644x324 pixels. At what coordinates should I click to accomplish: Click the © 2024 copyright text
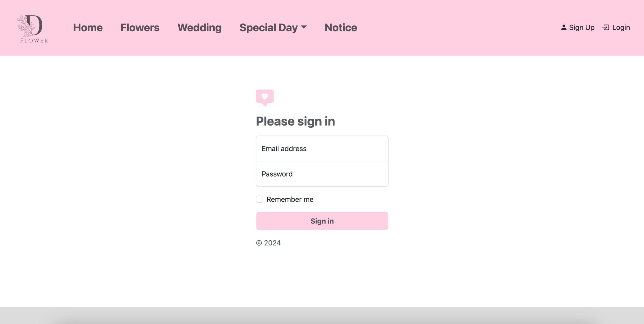pos(268,243)
